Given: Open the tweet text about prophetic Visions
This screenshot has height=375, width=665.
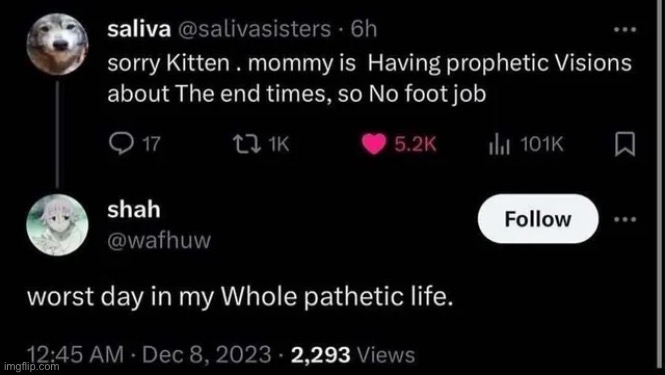Looking at the screenshot, I should (x=369, y=79).
